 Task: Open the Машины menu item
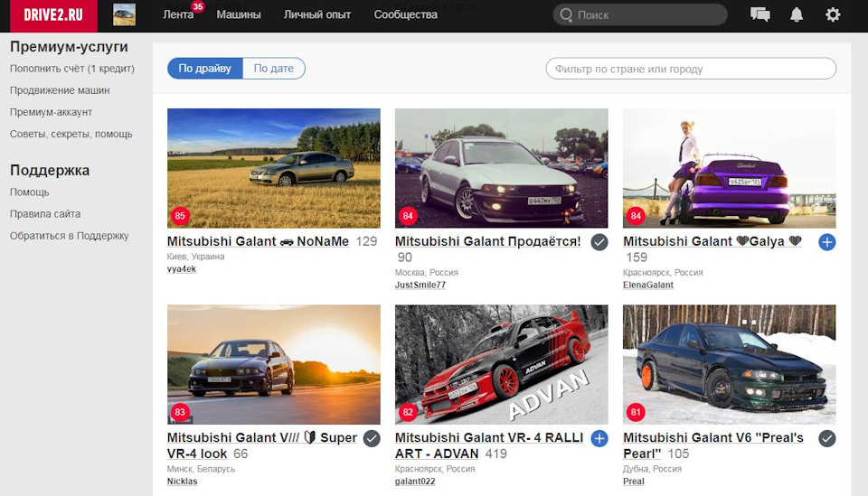[239, 15]
